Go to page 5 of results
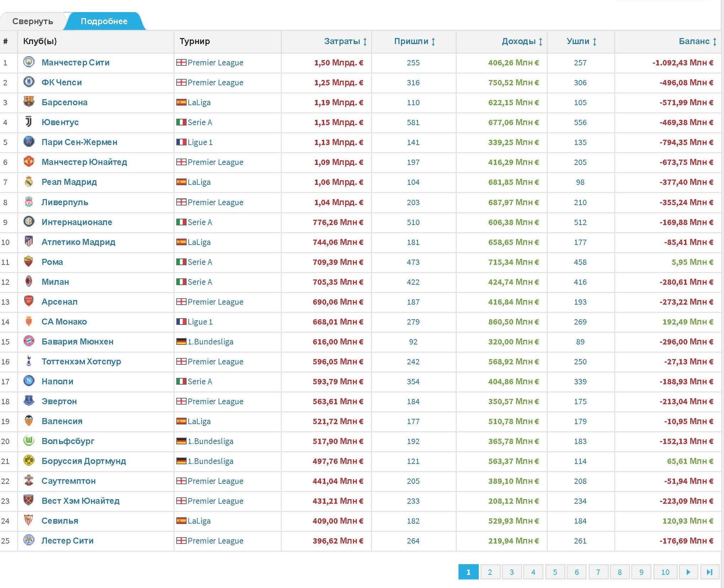The height and width of the screenshot is (588, 724). click(x=555, y=572)
